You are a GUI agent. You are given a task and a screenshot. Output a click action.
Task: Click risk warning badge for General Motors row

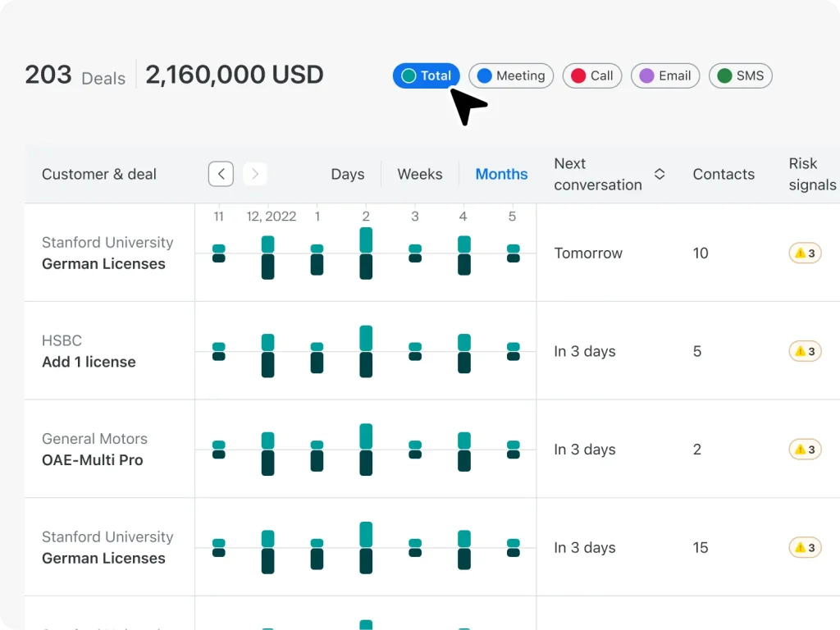pyautogui.click(x=805, y=450)
